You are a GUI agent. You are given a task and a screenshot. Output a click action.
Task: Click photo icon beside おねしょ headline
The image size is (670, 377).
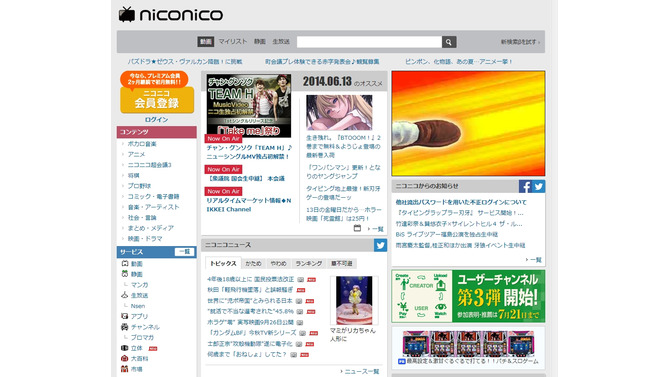pyautogui.click(x=294, y=355)
